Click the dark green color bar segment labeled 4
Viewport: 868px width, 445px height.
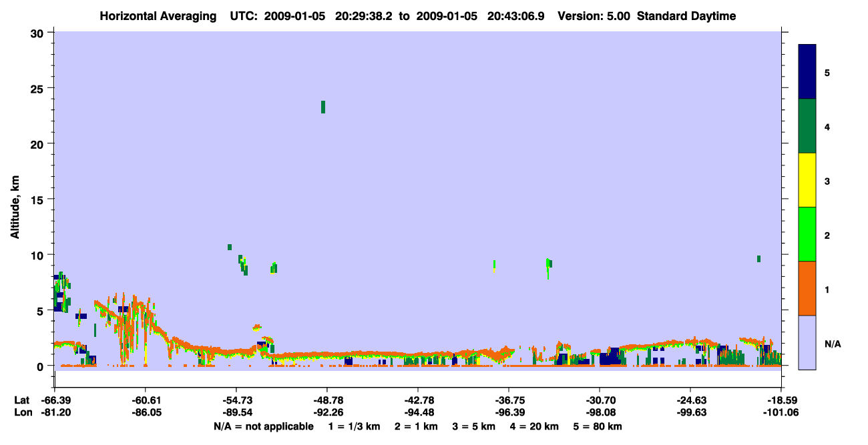coord(807,126)
